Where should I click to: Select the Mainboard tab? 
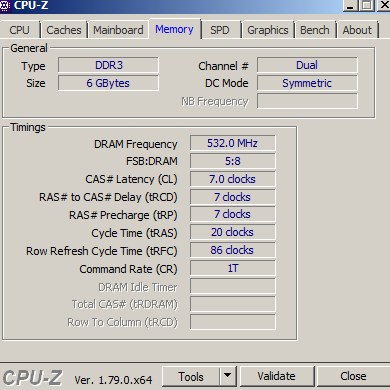118,30
